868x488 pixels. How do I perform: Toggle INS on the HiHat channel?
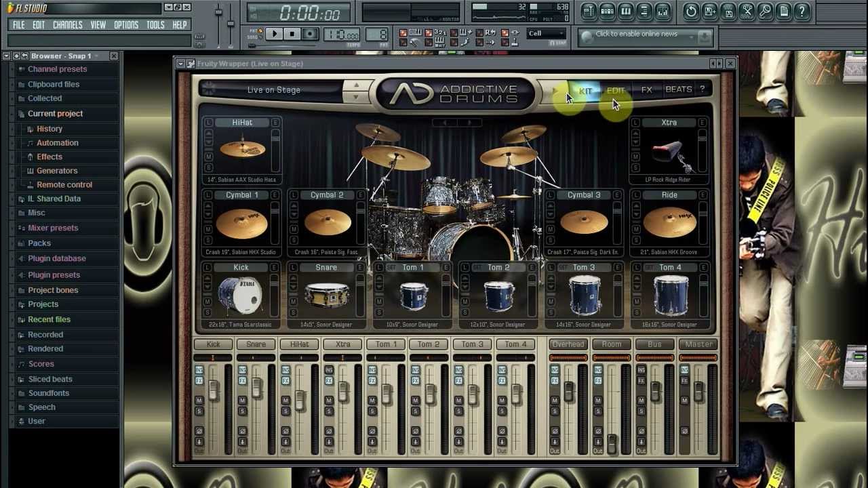tap(285, 370)
